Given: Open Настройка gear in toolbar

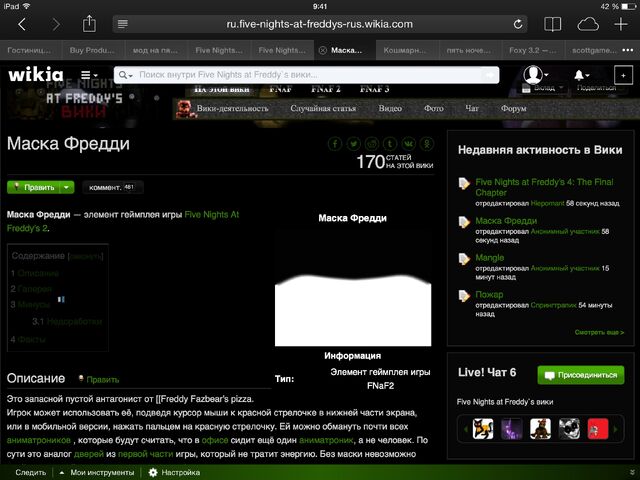Looking at the screenshot, I should point(175,472).
